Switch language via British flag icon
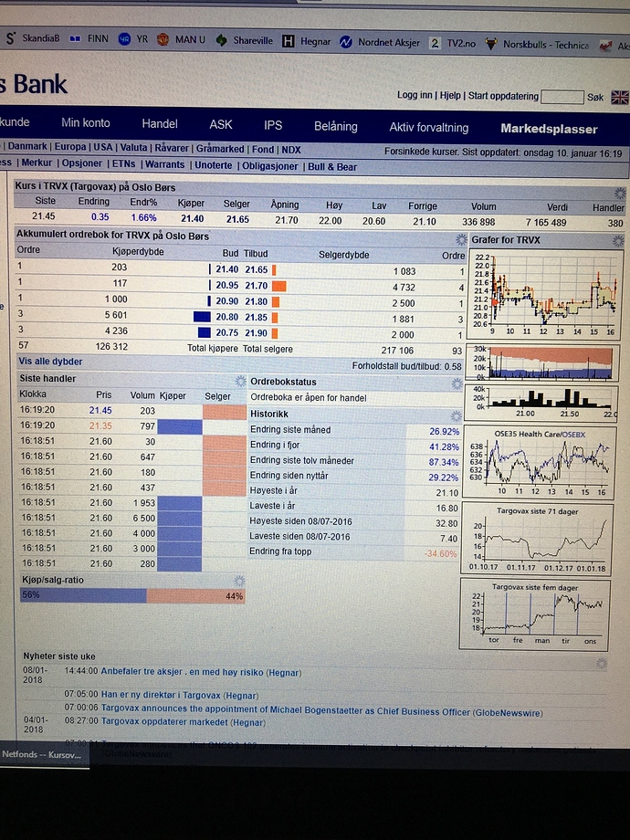The width and height of the screenshot is (630, 840). pyautogui.click(x=620, y=98)
